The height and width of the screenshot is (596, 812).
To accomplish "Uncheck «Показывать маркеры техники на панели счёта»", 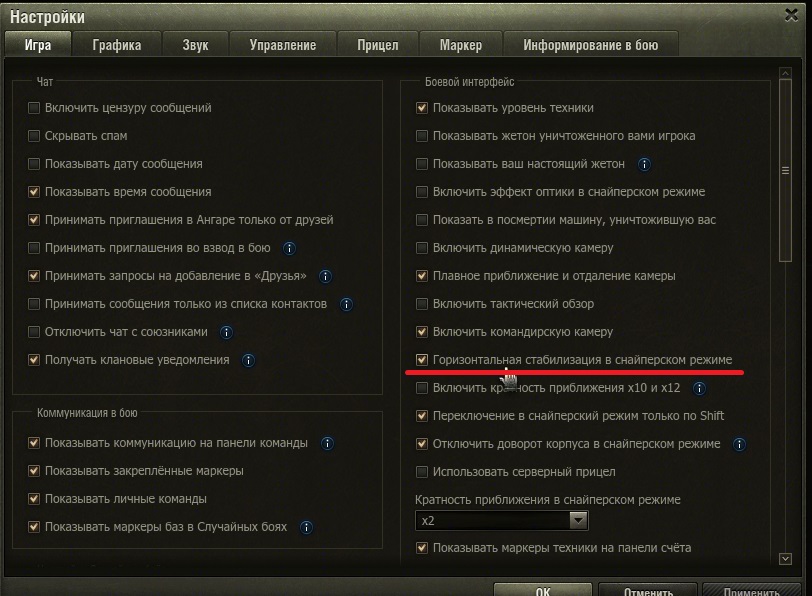I will coord(422,547).
